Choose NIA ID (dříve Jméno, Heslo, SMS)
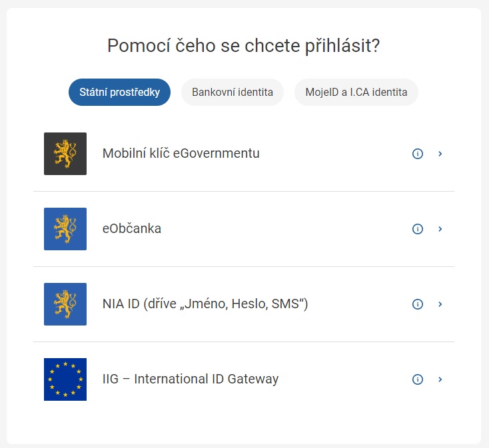 pos(205,304)
